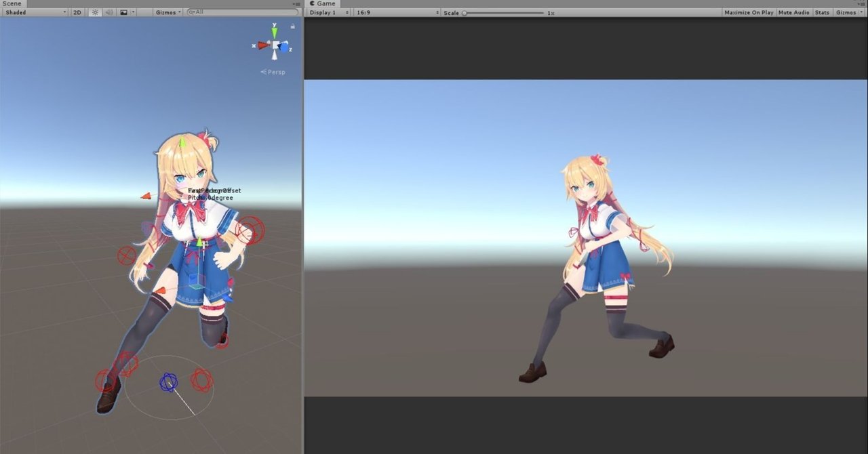Screen dimensions: 868x454
Task: Select the Scene tab
Action: [x=12, y=3]
